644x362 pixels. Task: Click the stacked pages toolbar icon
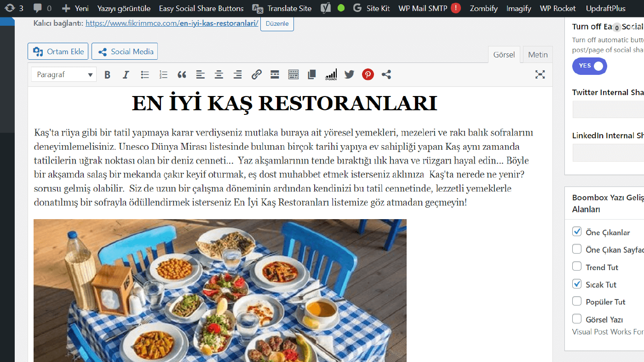[x=312, y=74]
